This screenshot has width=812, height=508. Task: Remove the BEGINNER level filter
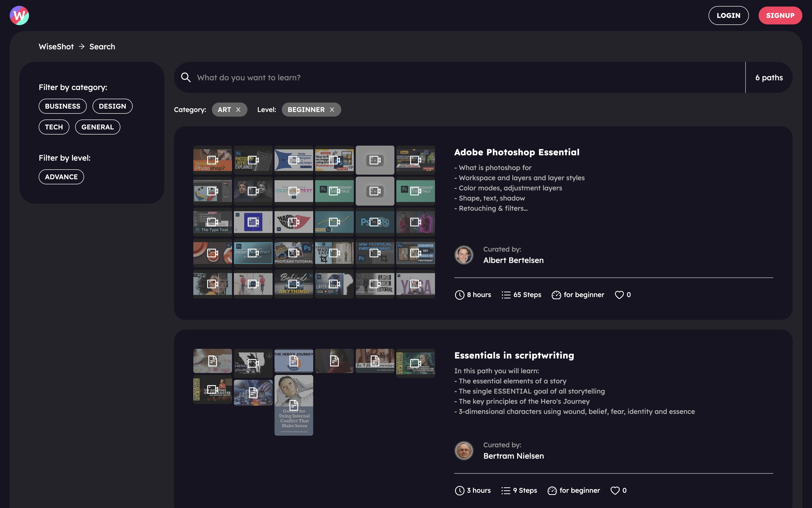click(x=332, y=110)
